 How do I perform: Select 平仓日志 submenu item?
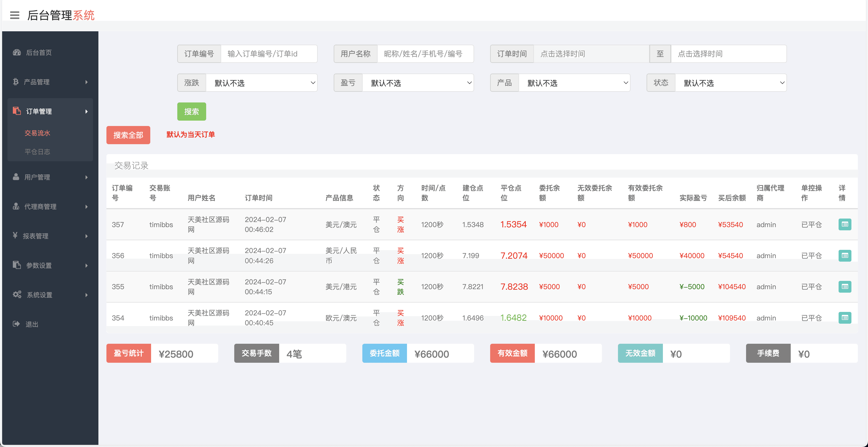coord(37,152)
